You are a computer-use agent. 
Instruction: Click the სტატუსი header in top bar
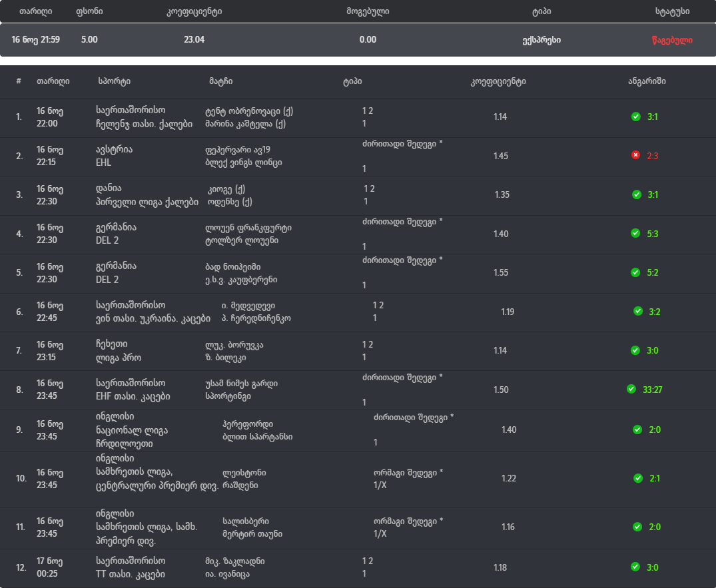[672, 12]
